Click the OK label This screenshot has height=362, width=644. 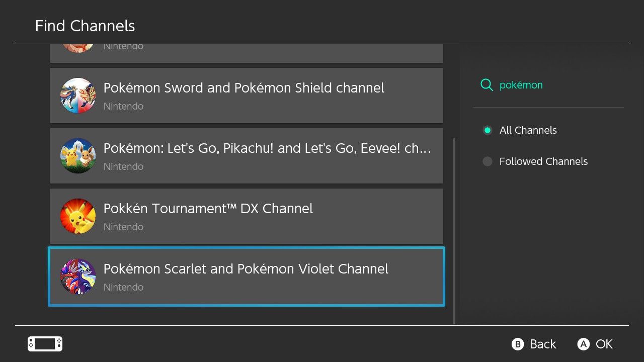[604, 344]
